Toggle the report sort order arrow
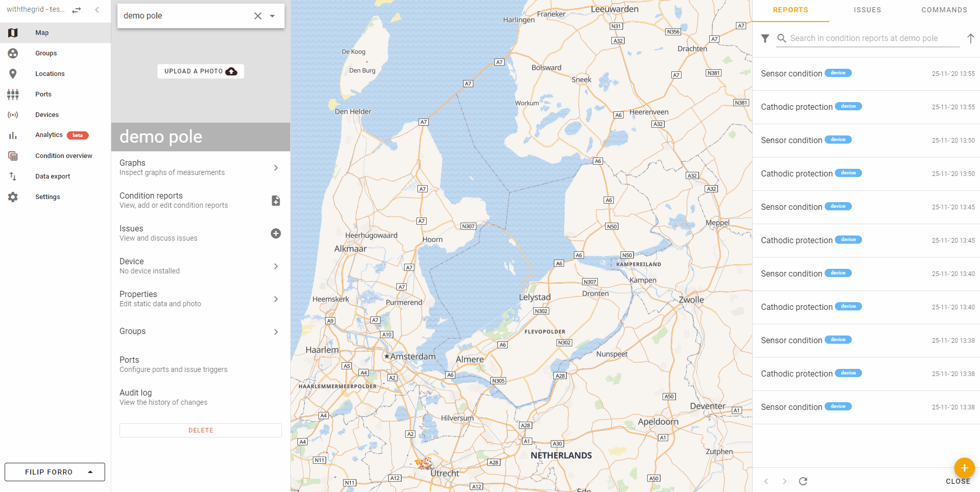The width and height of the screenshot is (980, 492). point(970,38)
